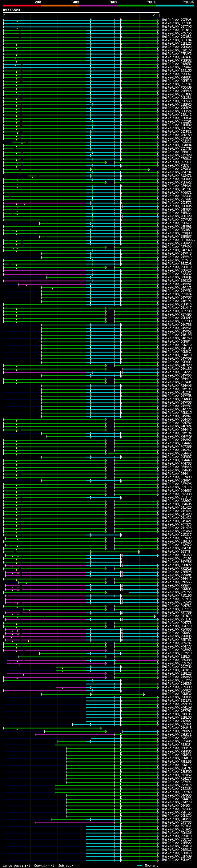Select hit UniRef100_Q3SA42
197x868 pixels.
click(x=176, y=67)
